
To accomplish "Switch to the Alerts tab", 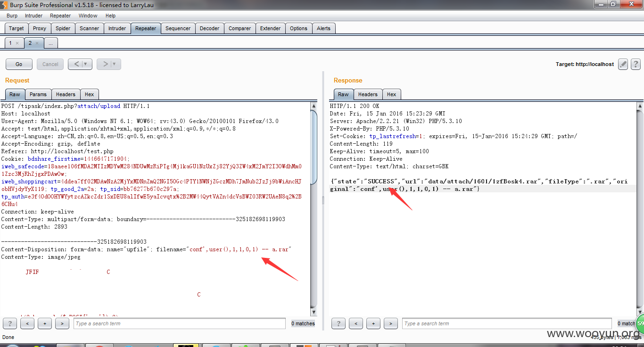I will pos(324,28).
